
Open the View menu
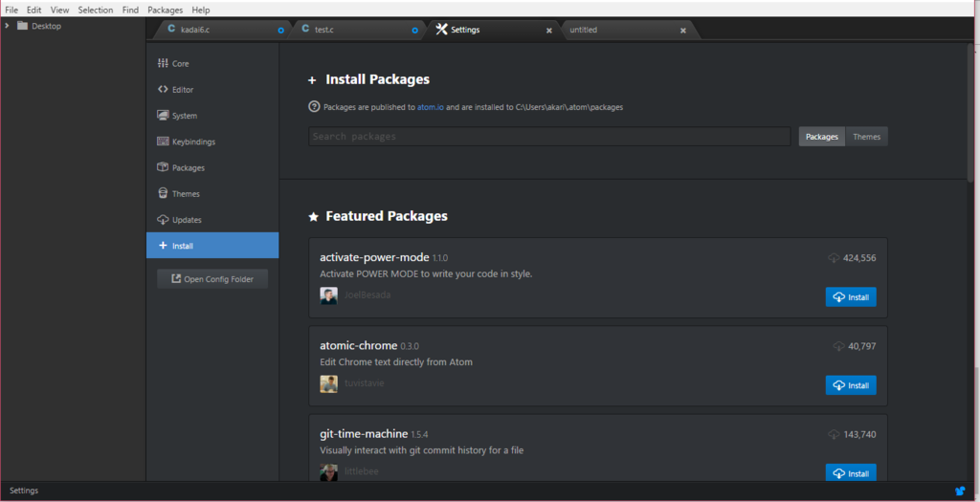[x=60, y=10]
